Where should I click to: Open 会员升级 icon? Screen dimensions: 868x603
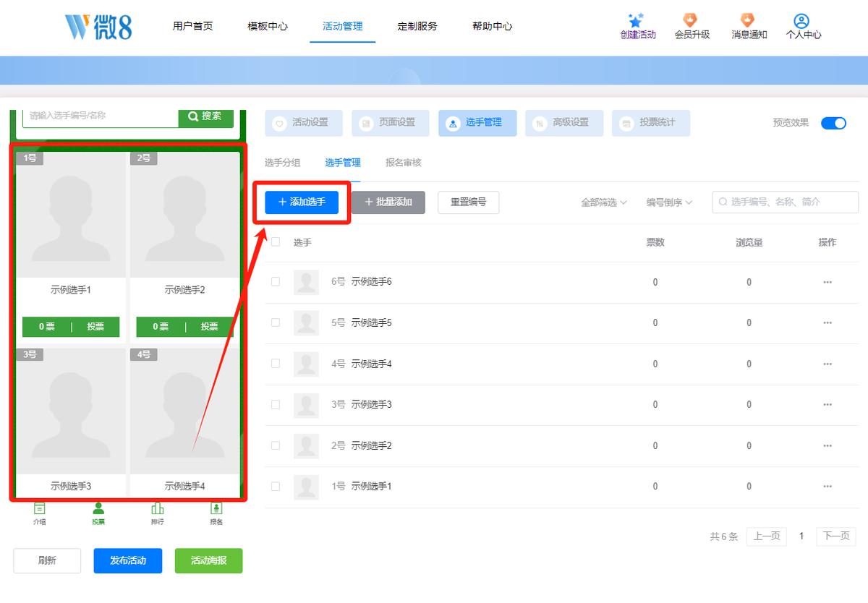click(691, 20)
